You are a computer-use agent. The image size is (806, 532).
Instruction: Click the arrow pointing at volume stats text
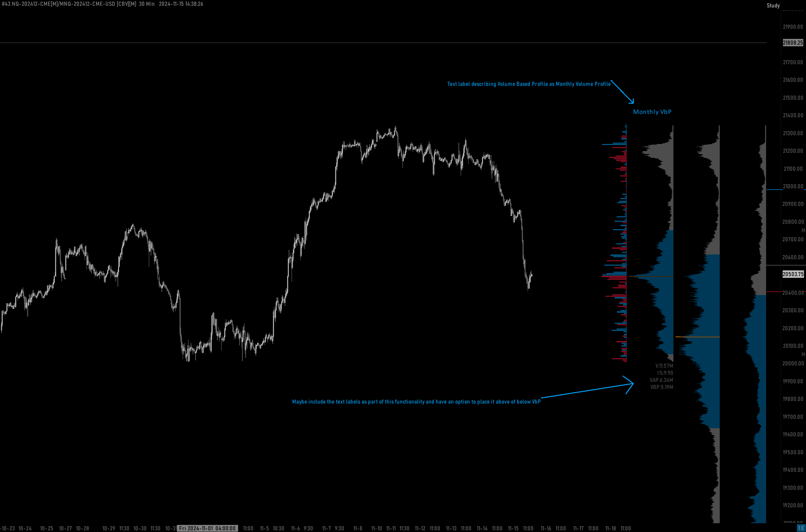tap(588, 391)
